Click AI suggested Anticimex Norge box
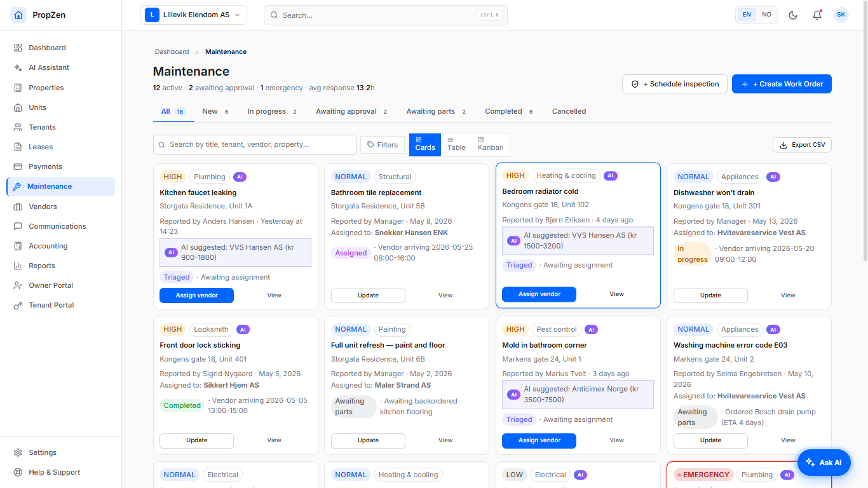Screen dimensions: 868x488 [578, 394]
